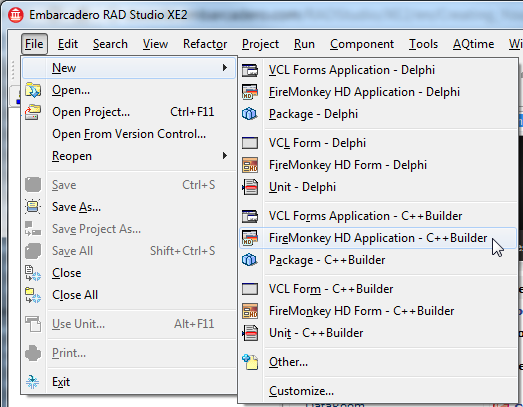Create FireMonkey HD Application - C++Builder

(378, 238)
